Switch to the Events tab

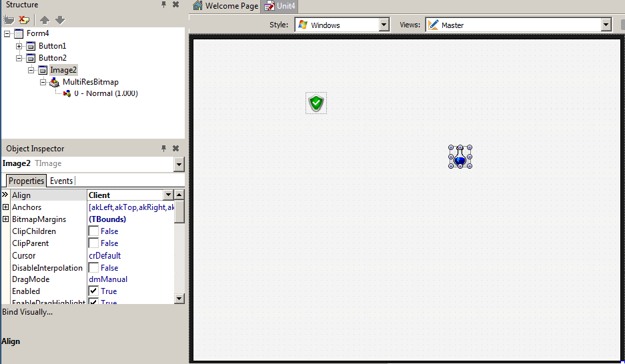coord(61,181)
